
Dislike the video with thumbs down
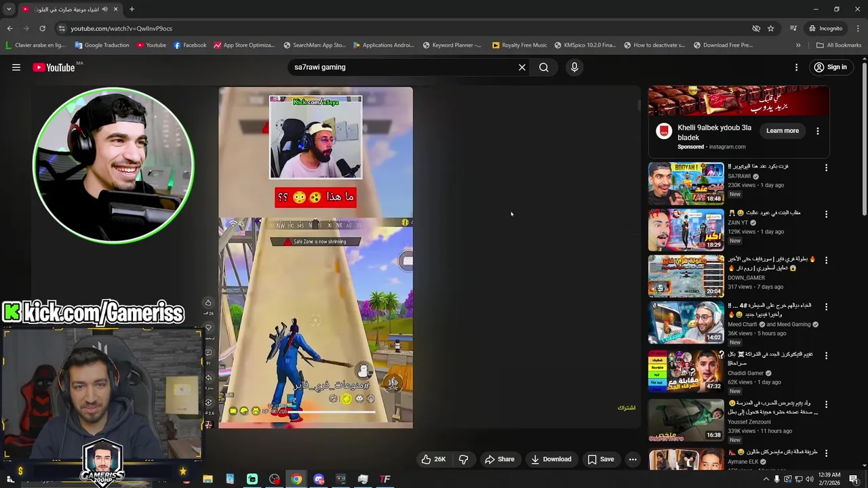[464, 459]
